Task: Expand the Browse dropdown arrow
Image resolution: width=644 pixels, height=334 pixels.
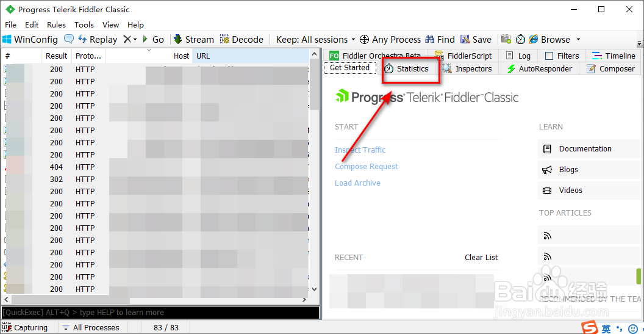Action: coord(578,40)
